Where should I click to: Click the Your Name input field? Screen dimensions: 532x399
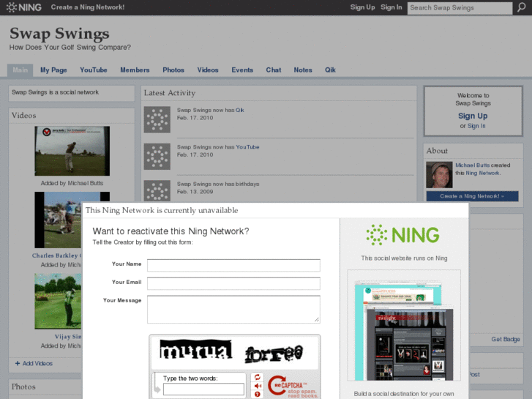(233, 265)
